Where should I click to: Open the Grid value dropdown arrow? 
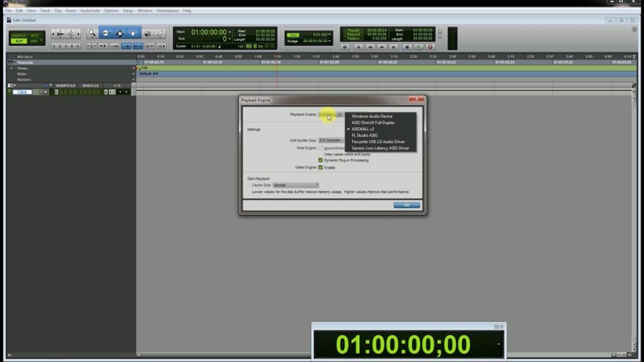coord(330,35)
